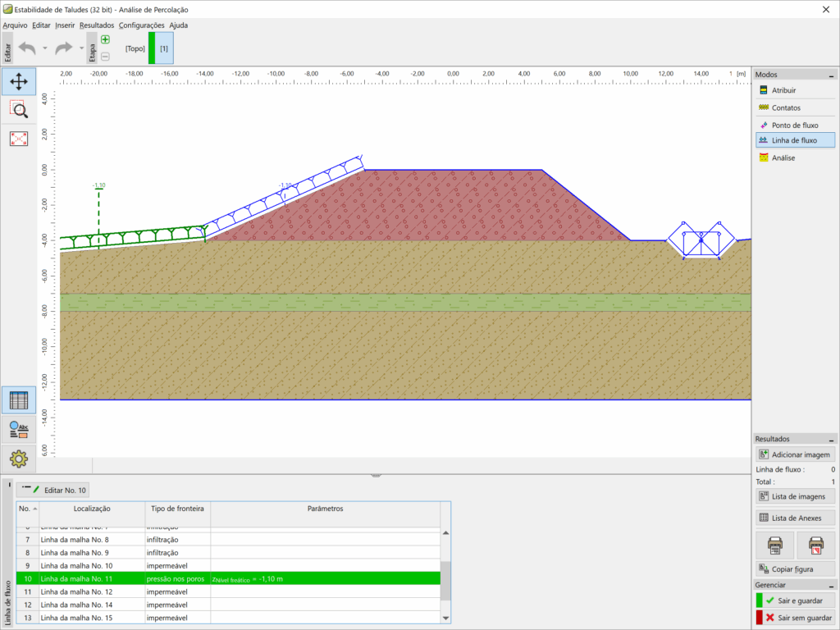Click the green soil layer band
Viewport: 840px width, 630px height.
point(405,303)
